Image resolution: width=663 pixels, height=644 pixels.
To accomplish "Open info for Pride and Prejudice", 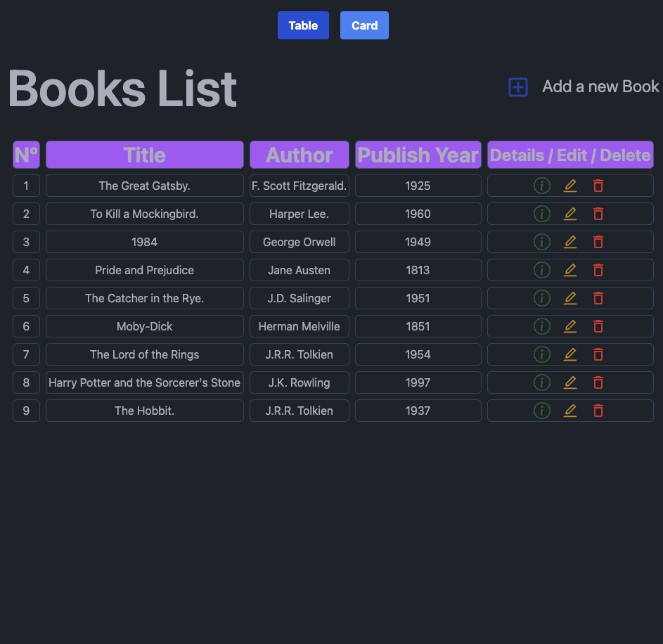I will coord(541,270).
